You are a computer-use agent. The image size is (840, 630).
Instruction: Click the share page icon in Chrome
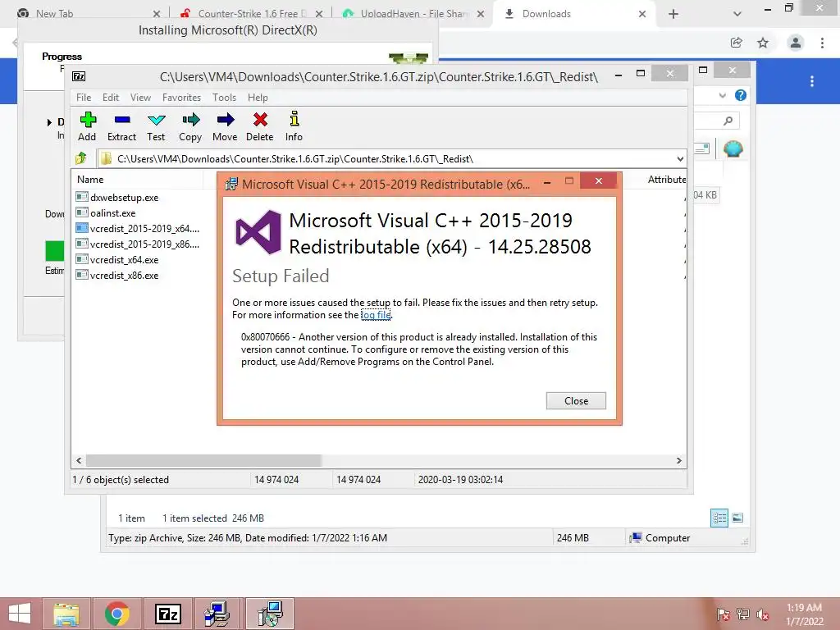[x=737, y=43]
